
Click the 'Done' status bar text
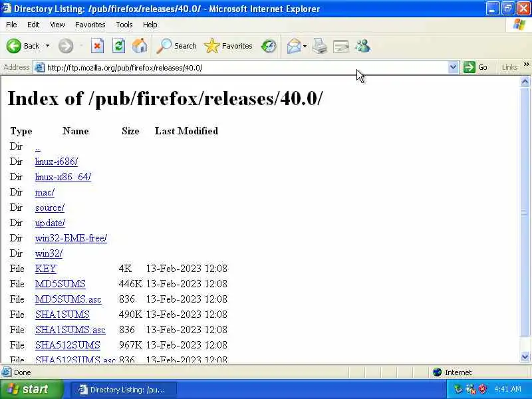[23, 372]
